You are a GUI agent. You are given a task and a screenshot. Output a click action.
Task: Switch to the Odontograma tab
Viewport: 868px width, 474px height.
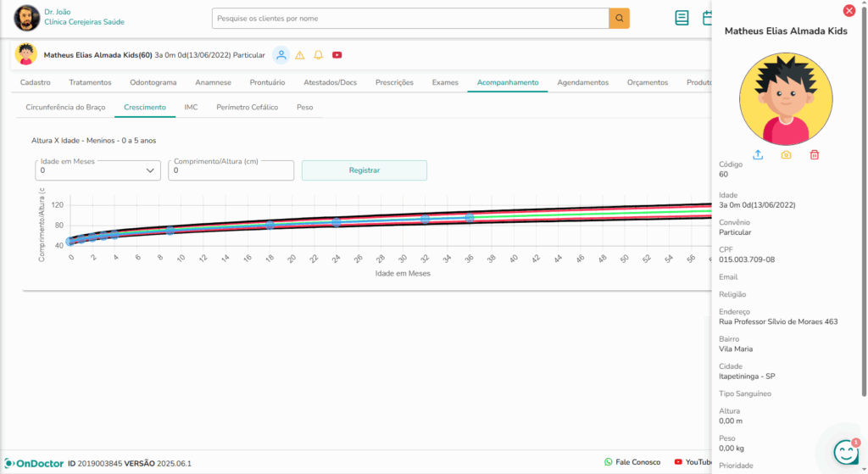(x=153, y=82)
